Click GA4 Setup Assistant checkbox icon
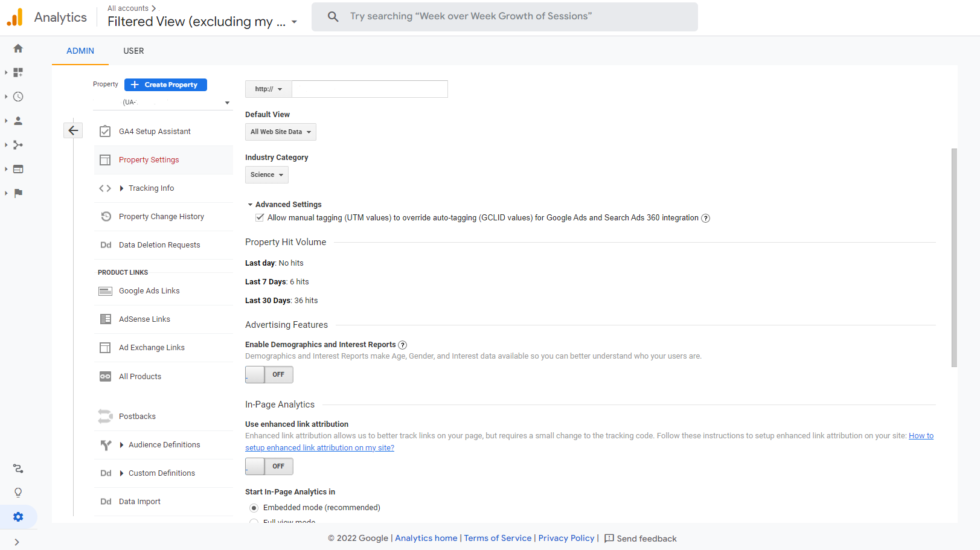 (105, 131)
